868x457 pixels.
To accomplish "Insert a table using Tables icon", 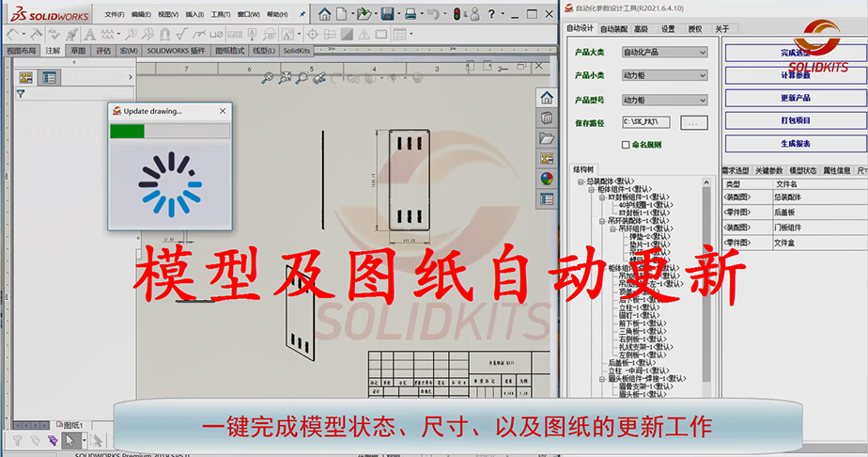I will point(399,35).
